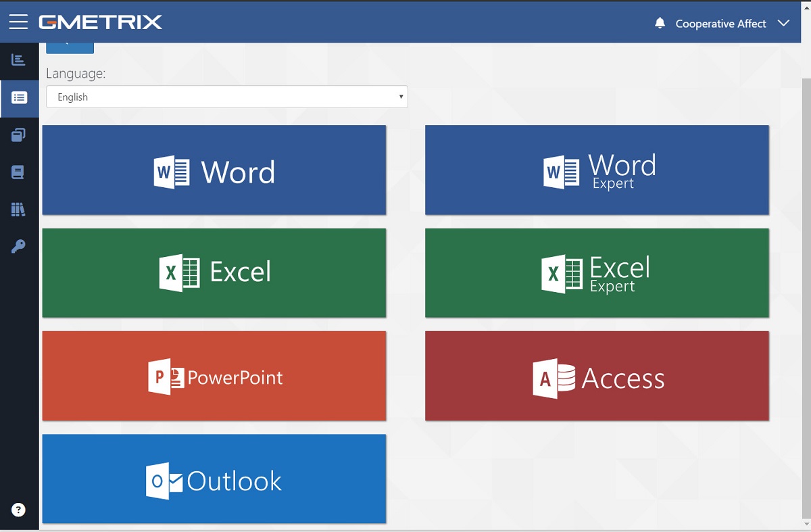The width and height of the screenshot is (811, 532).
Task: Open the hamburger navigation menu
Action: tap(18, 22)
